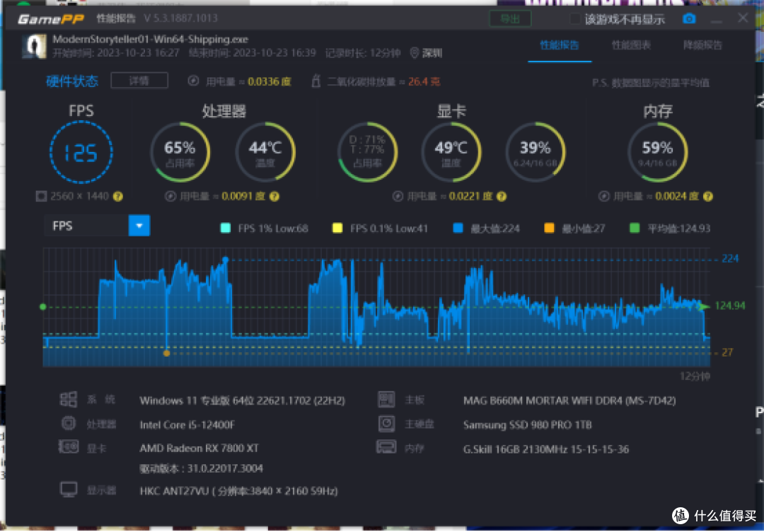This screenshot has height=532, width=764.
Task: Click the orange 最小值 27 legend swatch
Action: [x=549, y=228]
